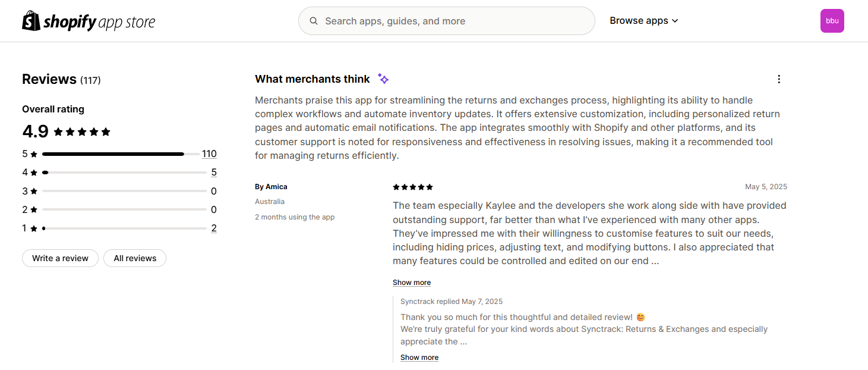Image resolution: width=868 pixels, height=370 pixels.
Task: Click the Synctrack replied May 7, 2025 text
Action: [x=452, y=302]
